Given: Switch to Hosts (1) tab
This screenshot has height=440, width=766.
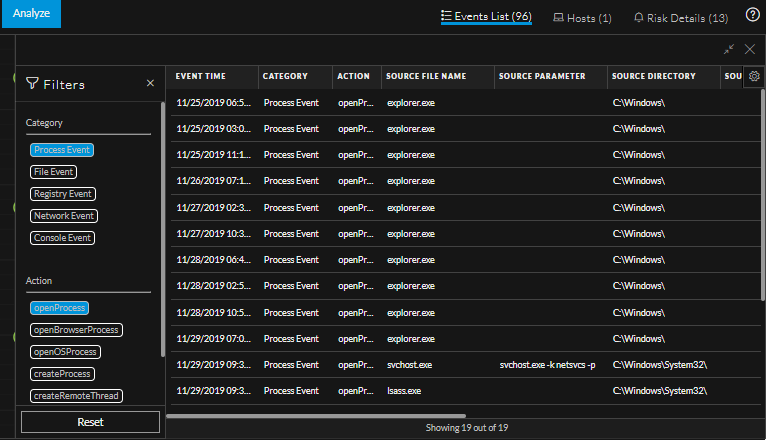Looking at the screenshot, I should click(x=582, y=18).
